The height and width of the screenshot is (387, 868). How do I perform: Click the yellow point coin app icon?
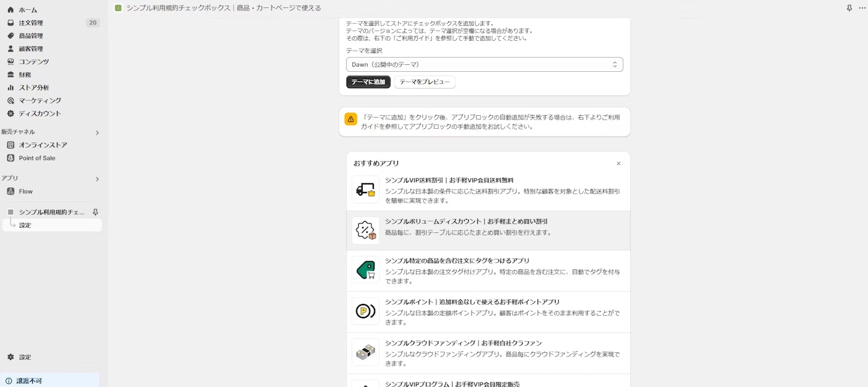point(365,311)
